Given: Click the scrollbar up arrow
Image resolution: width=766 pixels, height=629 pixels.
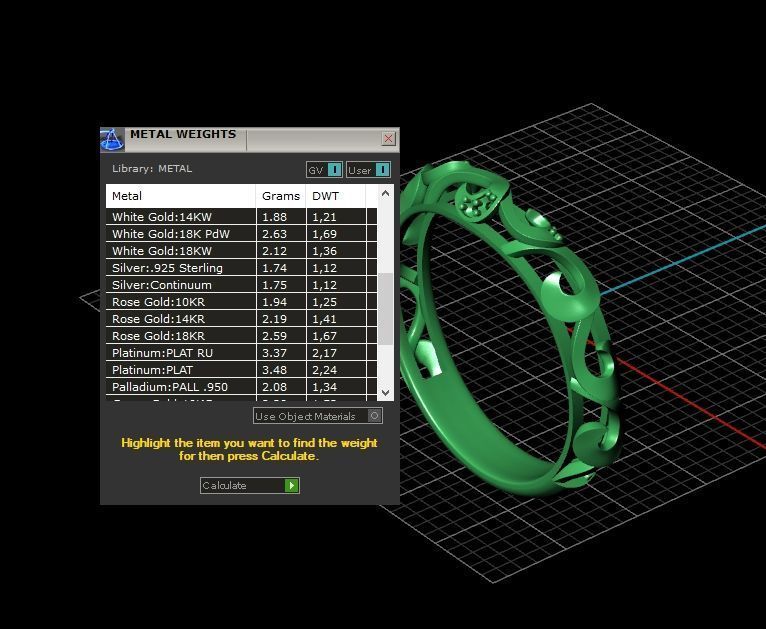Looking at the screenshot, I should [x=385, y=193].
